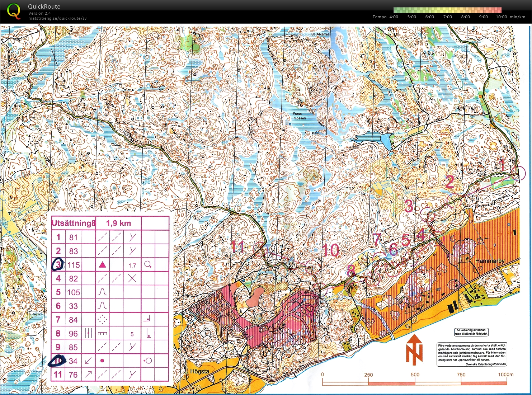Click the 1,9 km course length cell
The height and width of the screenshot is (395, 532).
coord(119,223)
